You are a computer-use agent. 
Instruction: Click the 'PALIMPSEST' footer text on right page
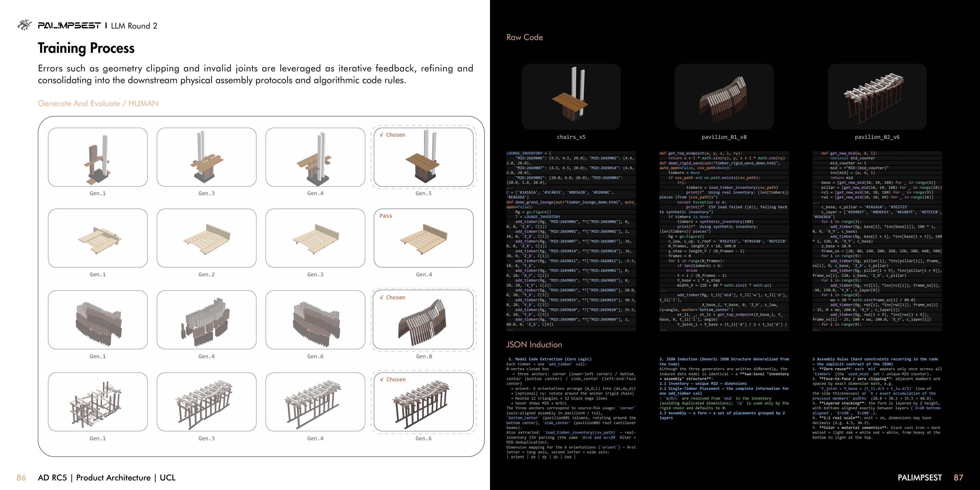[920, 478]
